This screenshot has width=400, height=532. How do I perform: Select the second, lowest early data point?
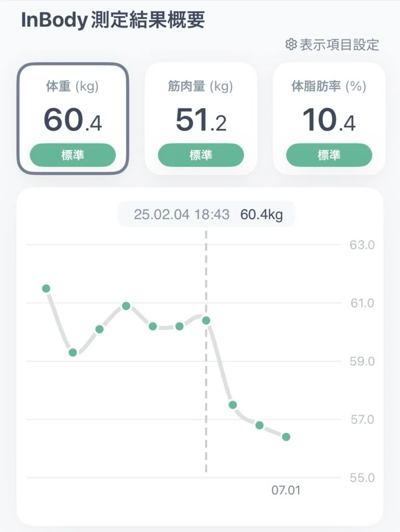point(73,353)
